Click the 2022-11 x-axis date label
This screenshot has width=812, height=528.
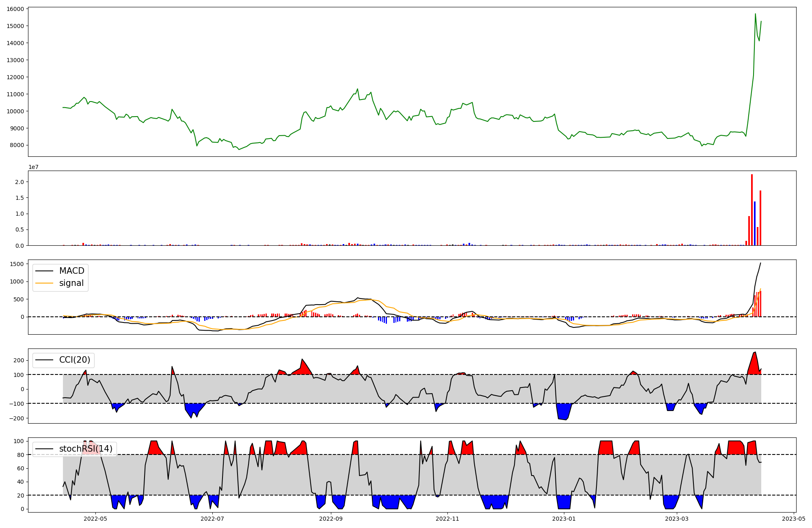click(x=447, y=518)
